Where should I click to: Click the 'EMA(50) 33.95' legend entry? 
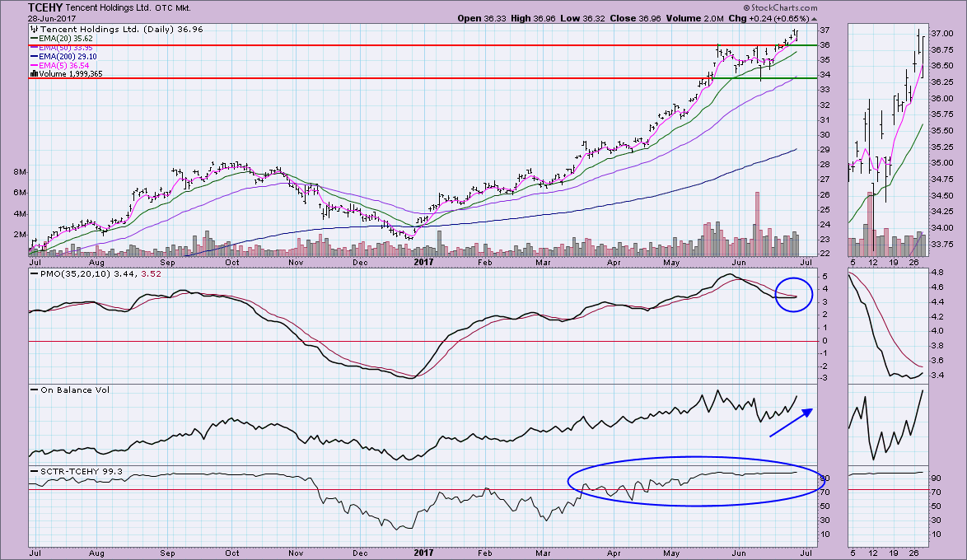pyautogui.click(x=65, y=48)
